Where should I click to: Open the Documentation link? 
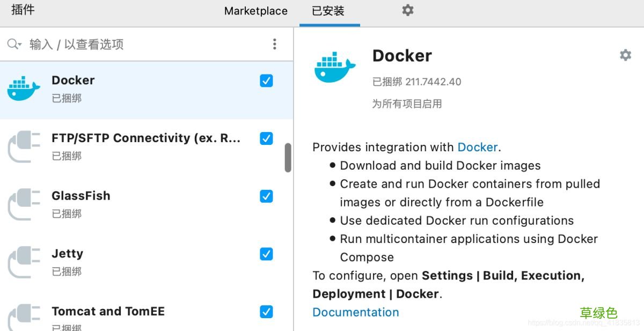pos(355,312)
